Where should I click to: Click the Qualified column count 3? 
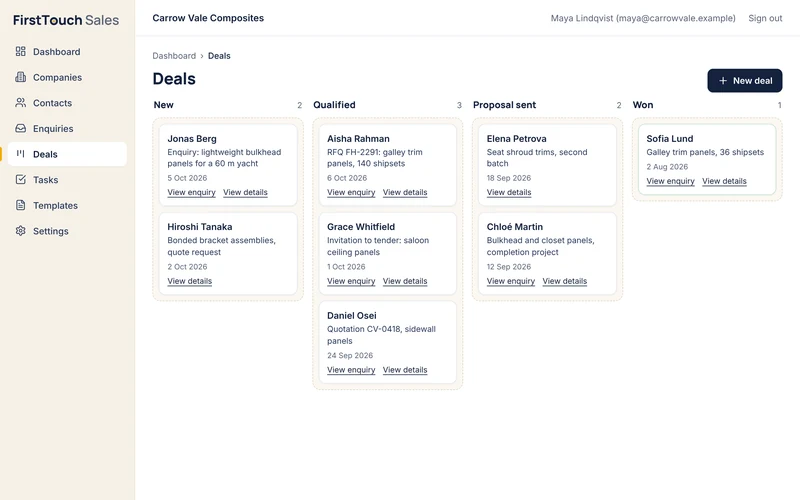tap(459, 105)
